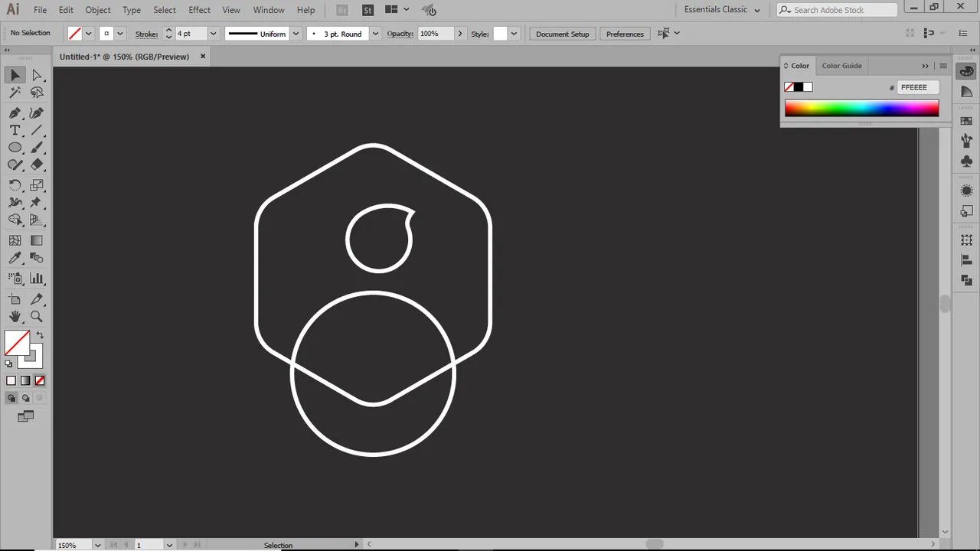Pick the Eyedropper tool
The image size is (980, 551).
(x=15, y=258)
